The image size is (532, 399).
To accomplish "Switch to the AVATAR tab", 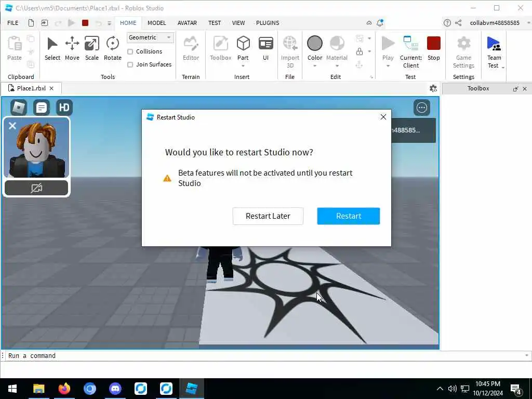I will click(187, 23).
